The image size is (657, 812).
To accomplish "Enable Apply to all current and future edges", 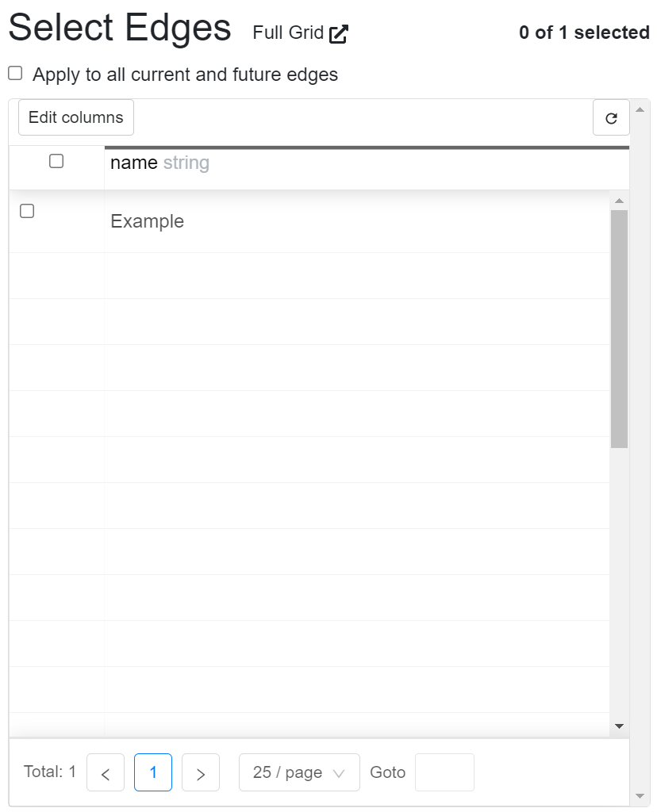I will coord(15,74).
